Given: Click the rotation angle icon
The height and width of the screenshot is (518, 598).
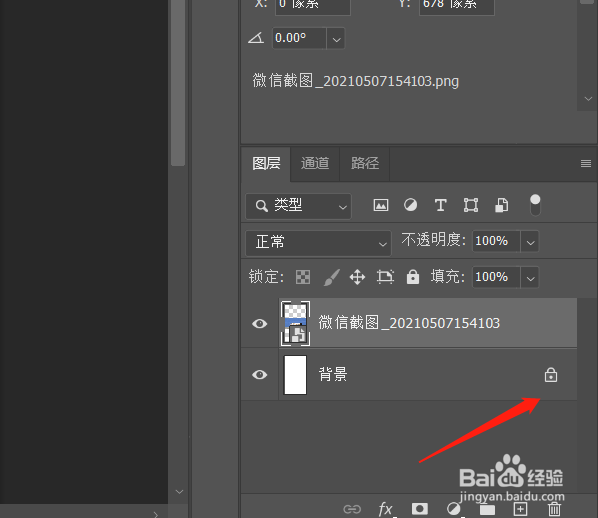Looking at the screenshot, I should (x=256, y=38).
